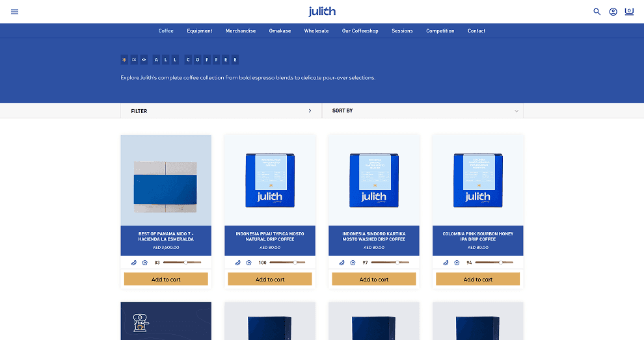Go to Equipment in navigation menu
Screen dimensions: 644x340
200,31
